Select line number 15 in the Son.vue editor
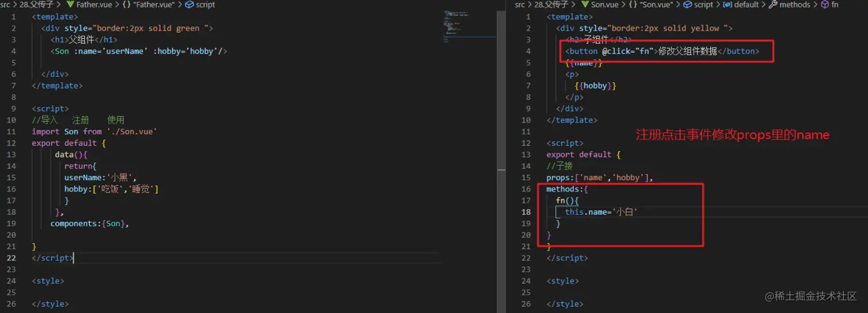Viewport: 868px width, 313px height. click(526, 177)
